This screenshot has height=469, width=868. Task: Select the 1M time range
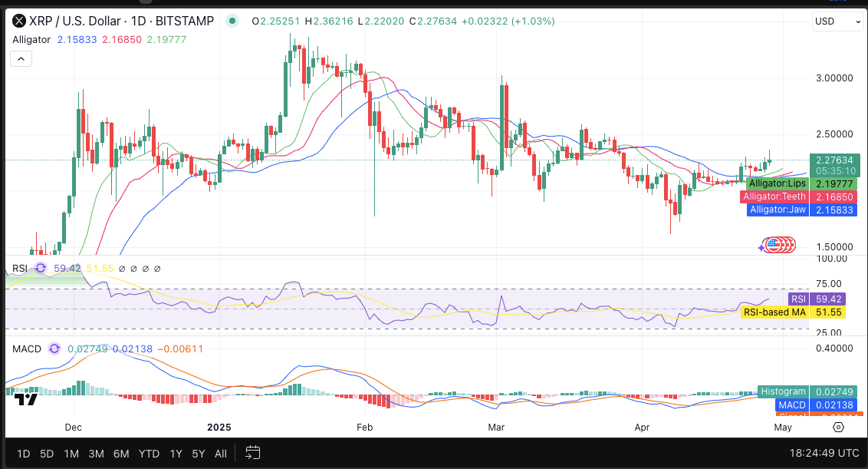click(71, 454)
